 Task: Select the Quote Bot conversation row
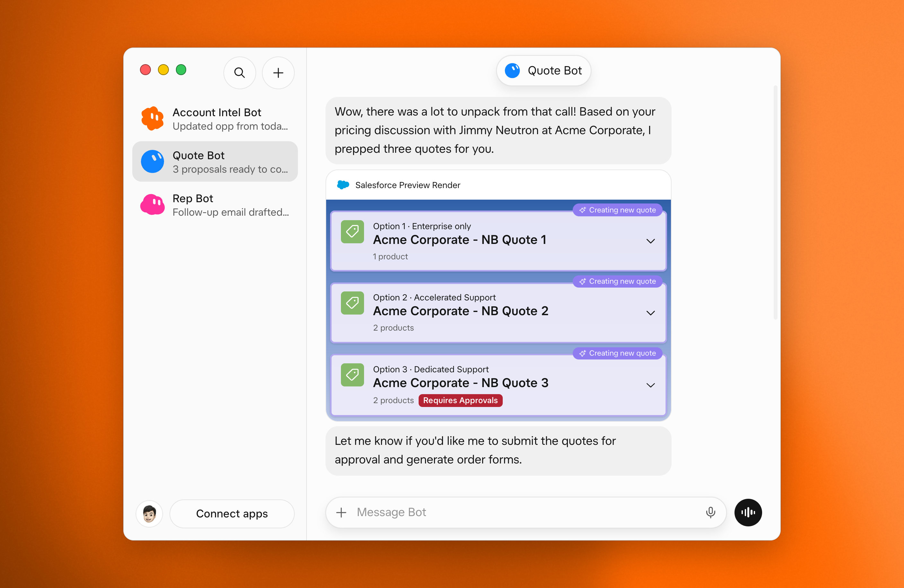[x=215, y=161]
